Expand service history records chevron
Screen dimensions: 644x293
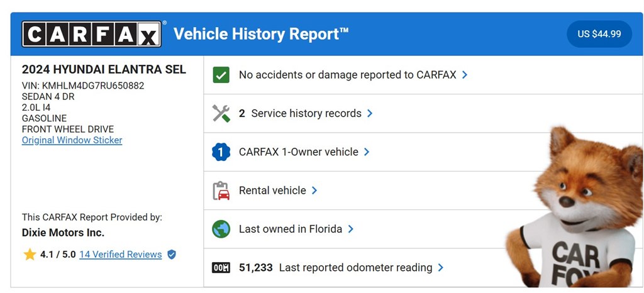click(x=370, y=114)
